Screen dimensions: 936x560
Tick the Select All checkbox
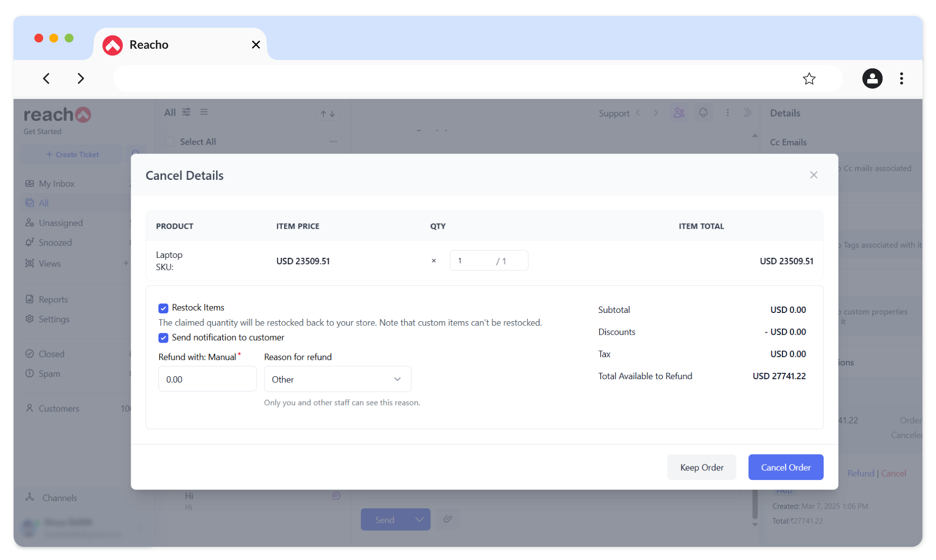click(x=170, y=142)
